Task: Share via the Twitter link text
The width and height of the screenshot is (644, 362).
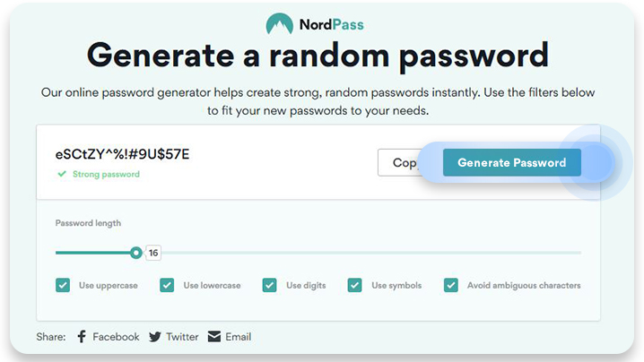Action: point(182,337)
